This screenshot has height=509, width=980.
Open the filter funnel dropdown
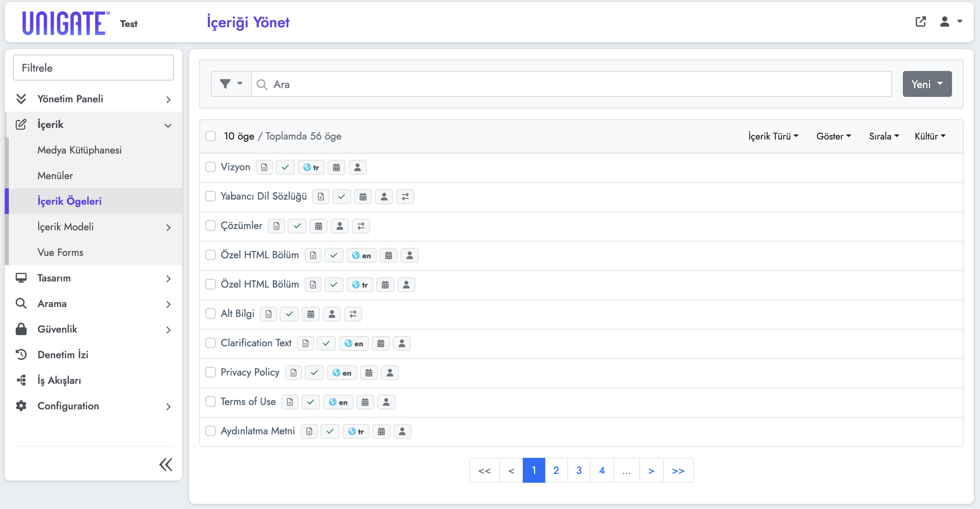tap(231, 84)
